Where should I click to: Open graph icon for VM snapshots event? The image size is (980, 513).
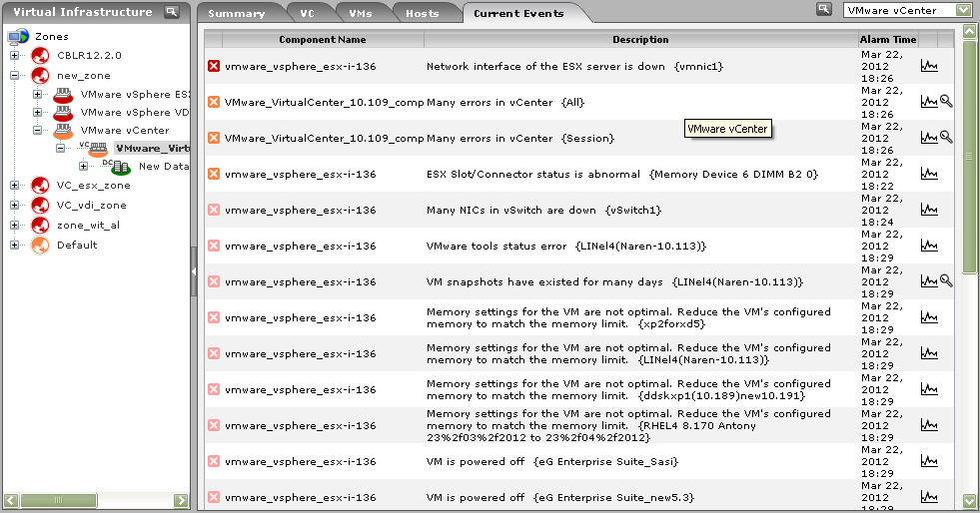pyautogui.click(x=929, y=281)
